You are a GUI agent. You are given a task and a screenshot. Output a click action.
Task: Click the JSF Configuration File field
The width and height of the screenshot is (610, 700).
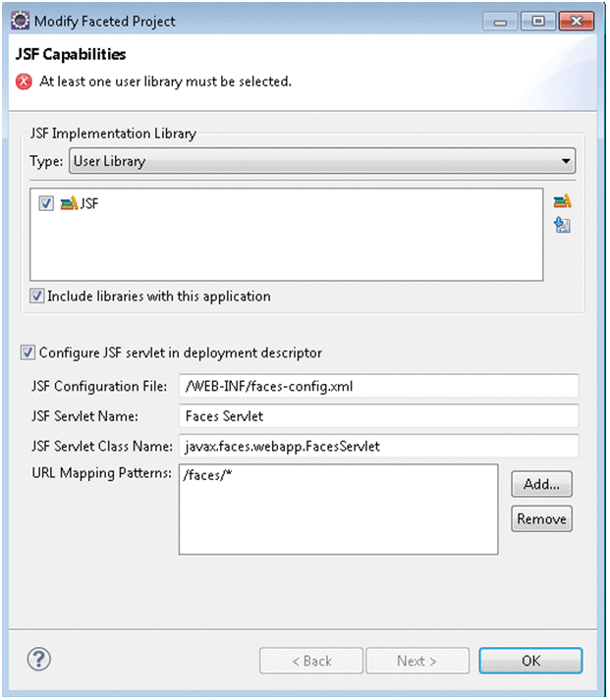[378, 387]
